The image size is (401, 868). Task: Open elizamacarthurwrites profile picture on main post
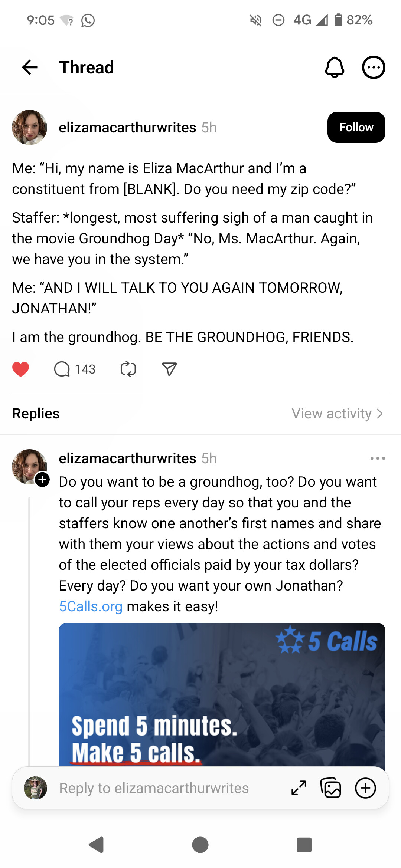coord(29,127)
